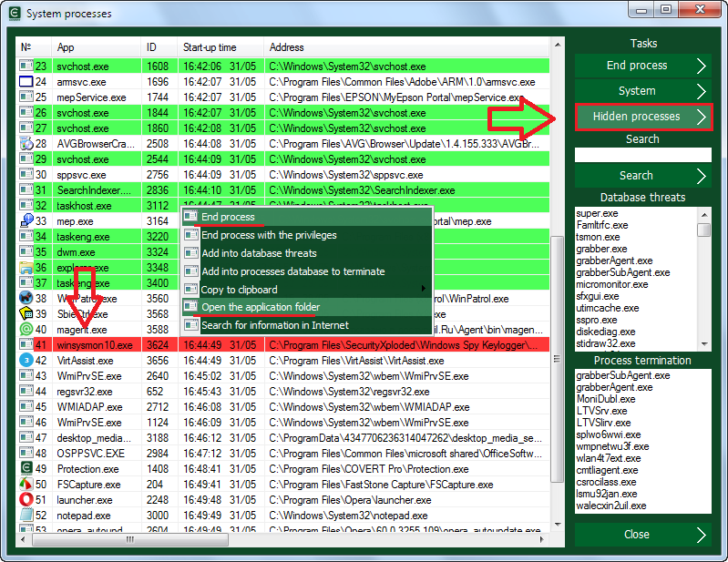Select MoniDubl.exe in Process termination list
728x562 pixels.
[x=605, y=399]
